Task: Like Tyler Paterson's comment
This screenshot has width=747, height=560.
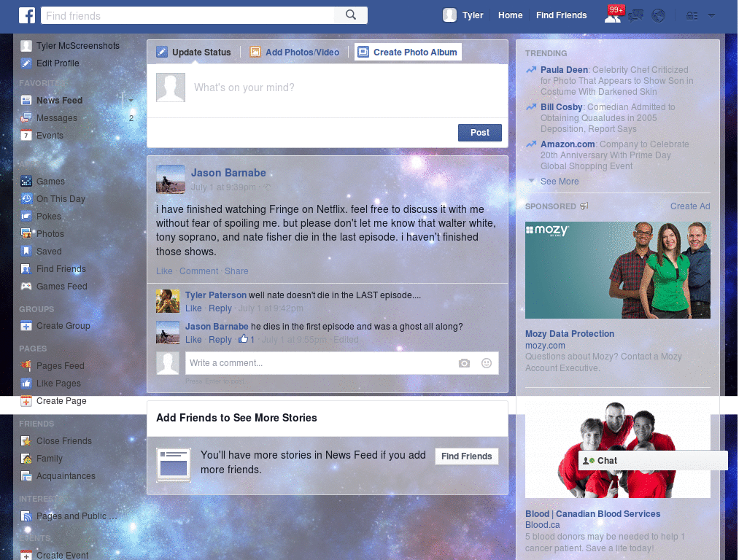Action: click(193, 308)
